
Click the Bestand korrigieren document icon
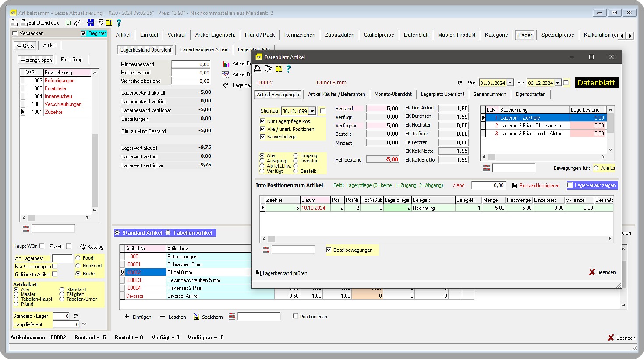[514, 186]
